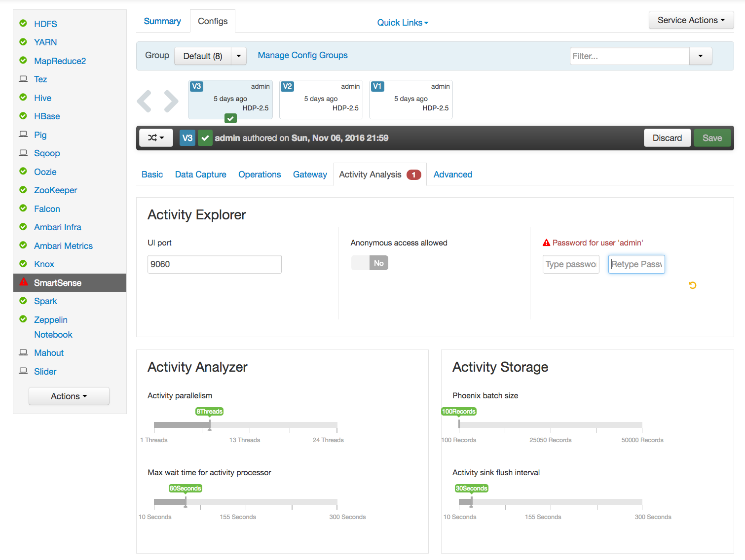Click inside the UI port field
Viewport: 745px width, 560px height.
pyautogui.click(x=214, y=264)
